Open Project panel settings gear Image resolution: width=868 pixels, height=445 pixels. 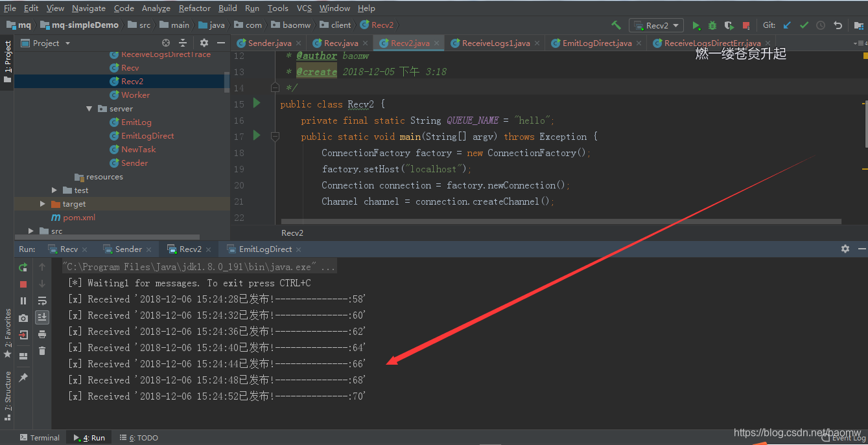click(x=204, y=43)
